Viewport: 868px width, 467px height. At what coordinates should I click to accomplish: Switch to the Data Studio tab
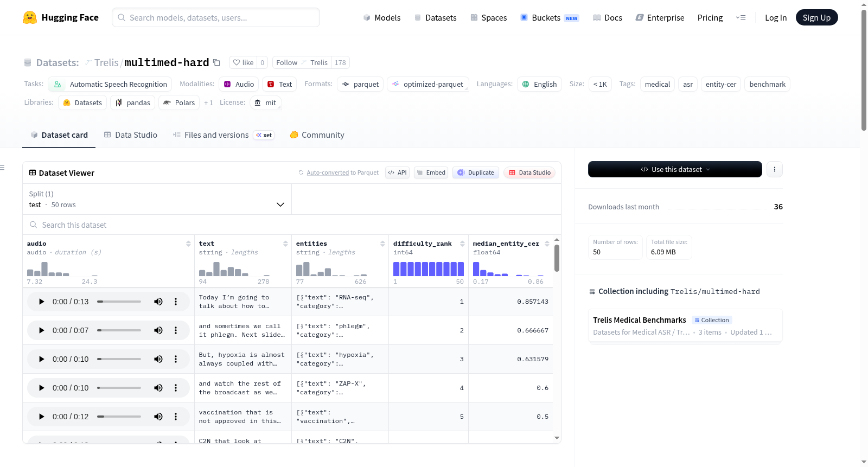pos(131,135)
